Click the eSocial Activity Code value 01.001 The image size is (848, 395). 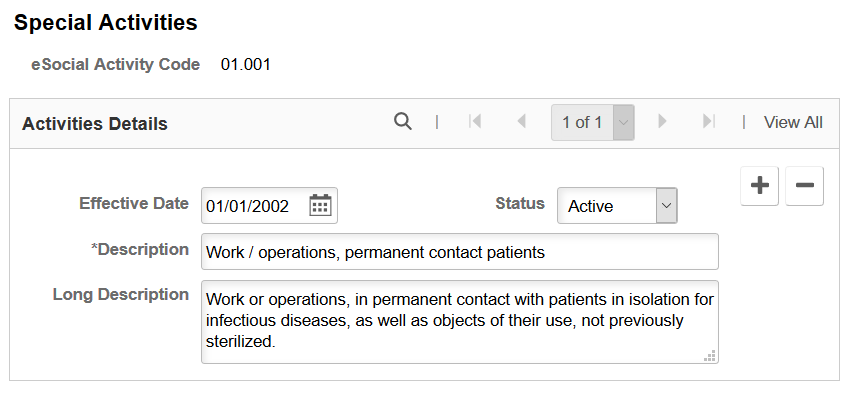point(246,65)
